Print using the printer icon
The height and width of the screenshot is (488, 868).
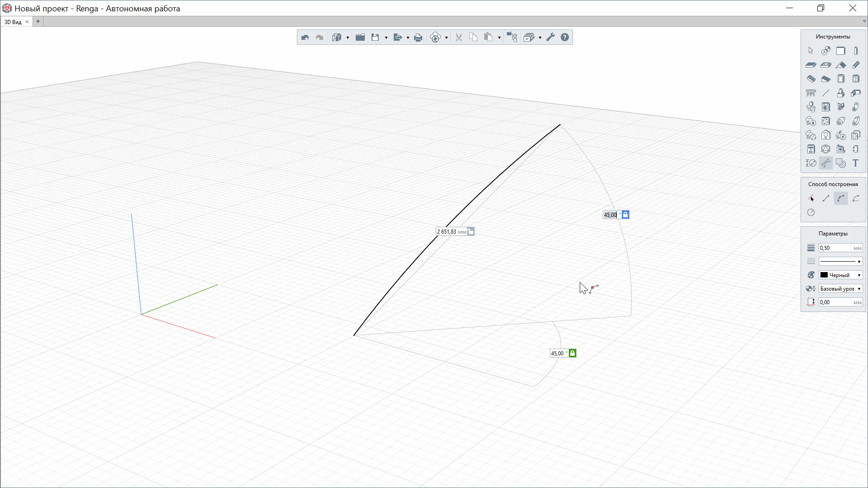coord(418,38)
